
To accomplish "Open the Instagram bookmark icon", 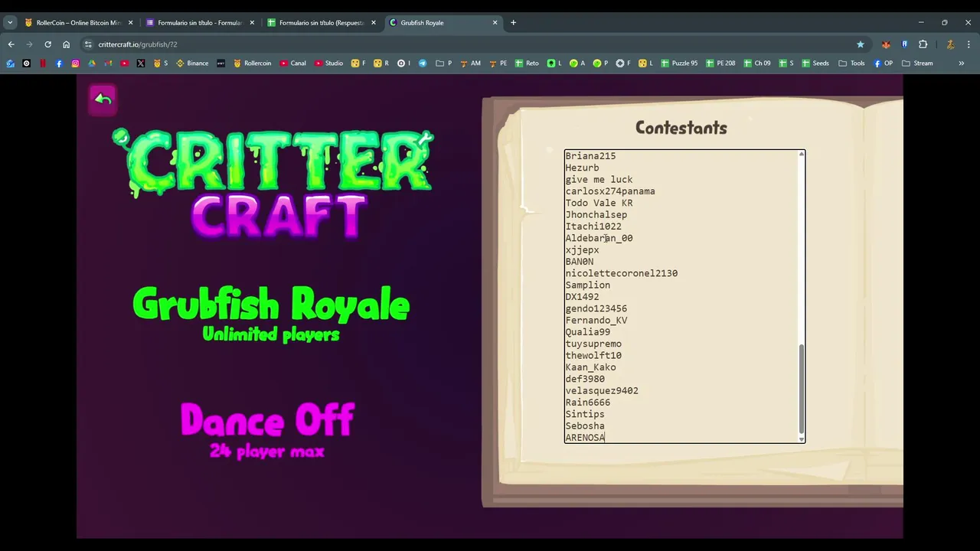I will pyautogui.click(x=75, y=64).
